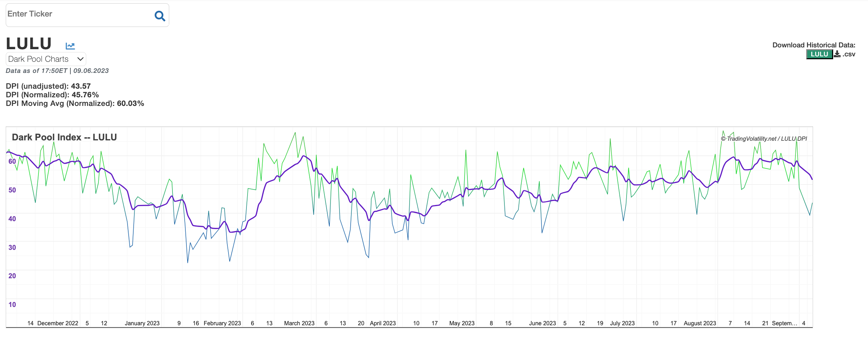Click the 'June 2023' x-axis label
The width and height of the screenshot is (868, 354).
[542, 323]
